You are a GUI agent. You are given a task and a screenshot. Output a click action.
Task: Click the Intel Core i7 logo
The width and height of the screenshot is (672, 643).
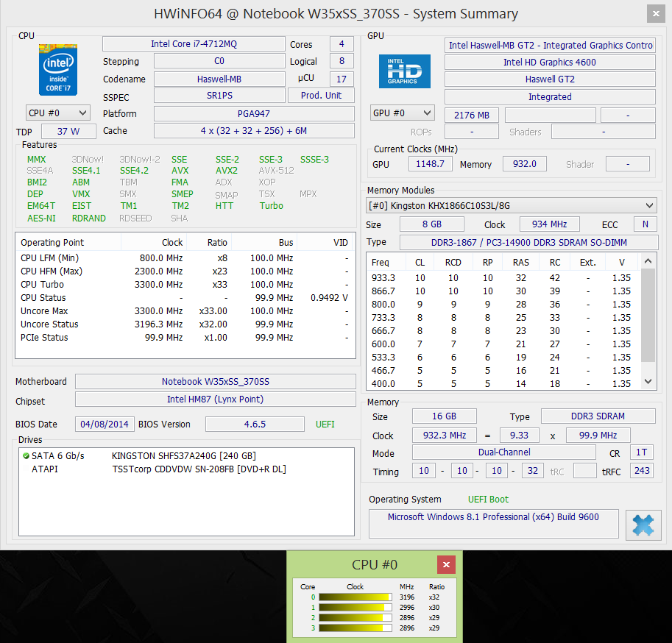[x=58, y=69]
